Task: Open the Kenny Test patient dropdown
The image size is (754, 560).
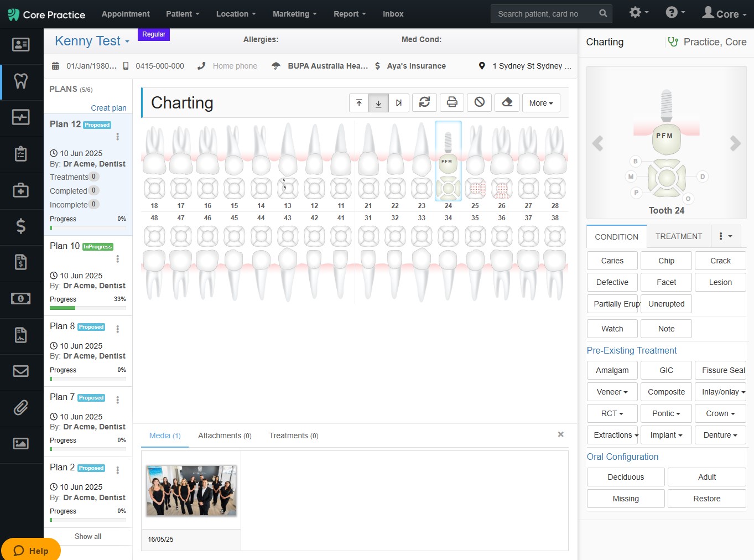Action: 92,41
